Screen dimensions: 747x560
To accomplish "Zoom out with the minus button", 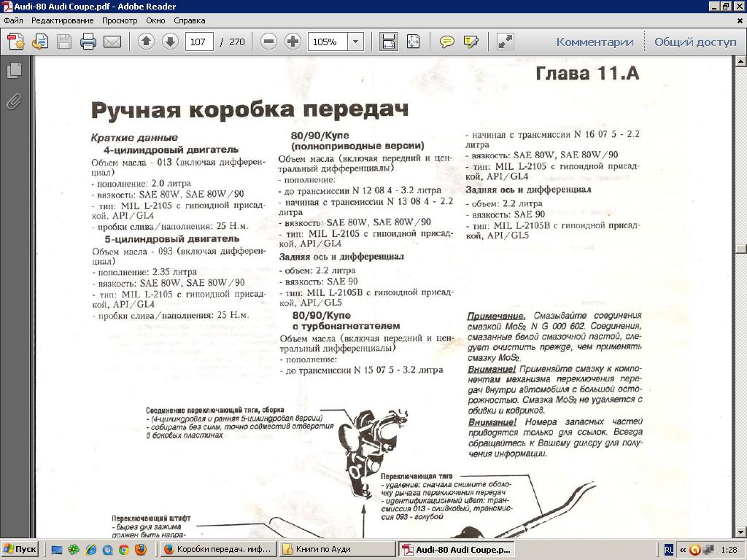I will click(268, 42).
